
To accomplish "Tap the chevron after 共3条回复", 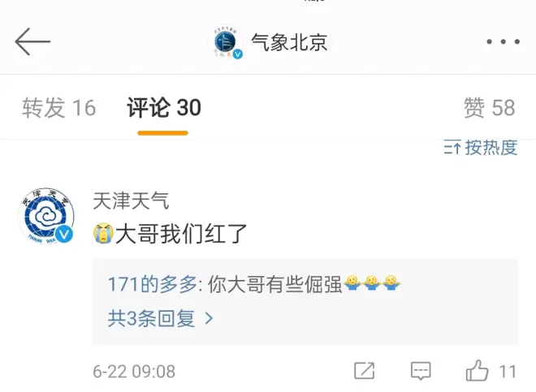I will [x=209, y=319].
